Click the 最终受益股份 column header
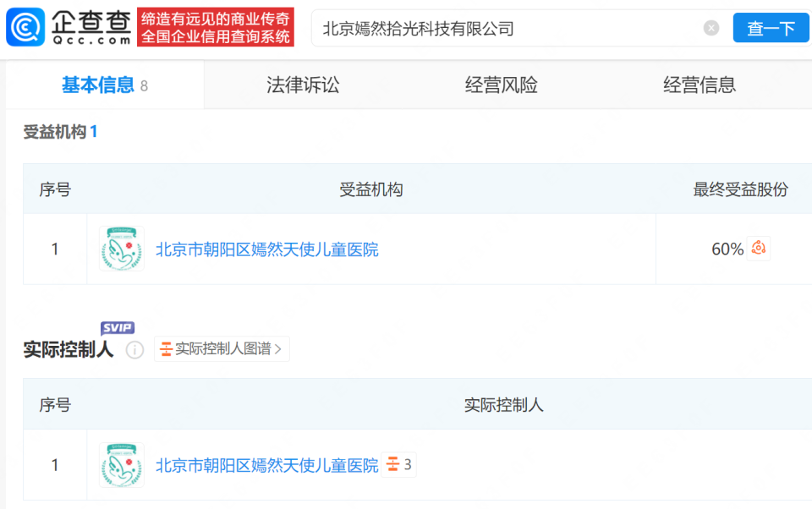Screen dimensions: 812x509 click(741, 189)
